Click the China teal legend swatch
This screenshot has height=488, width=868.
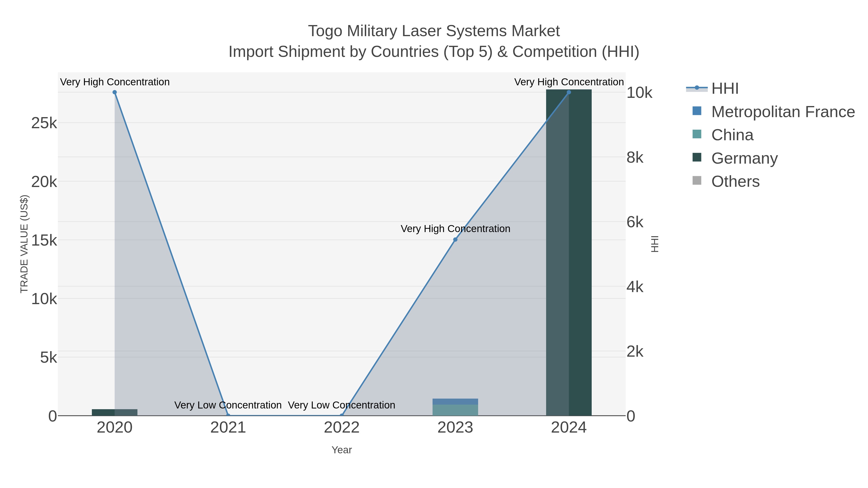click(697, 134)
